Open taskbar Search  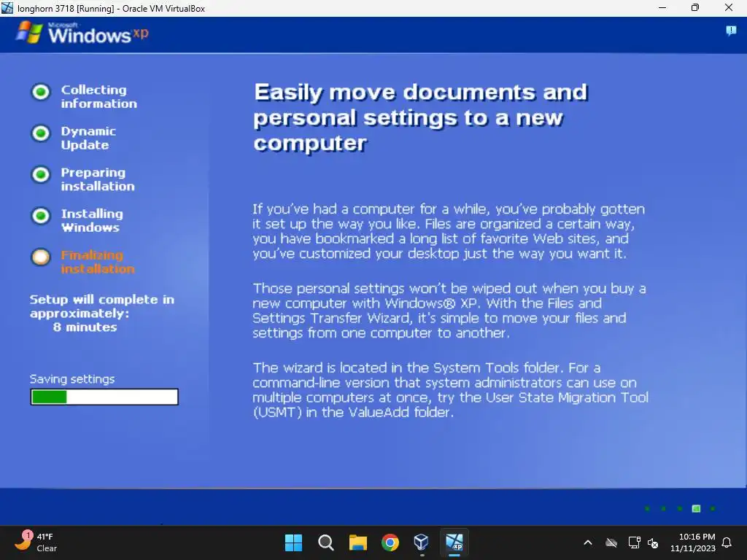[326, 542]
